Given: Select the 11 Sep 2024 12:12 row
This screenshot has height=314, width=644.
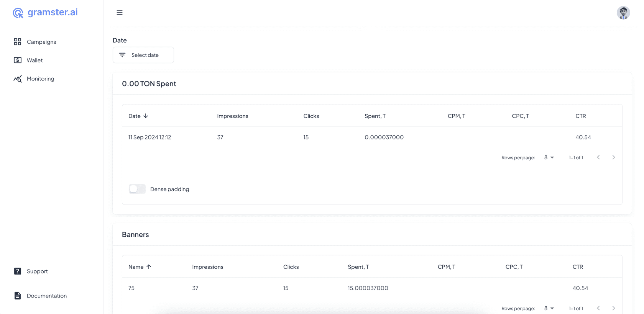Looking at the screenshot, I should [149, 137].
